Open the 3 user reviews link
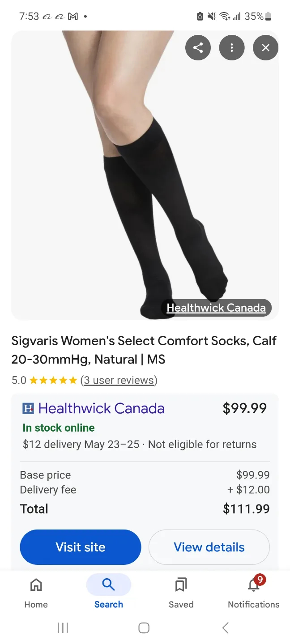Viewport: 290px width, 644px height. (119, 380)
